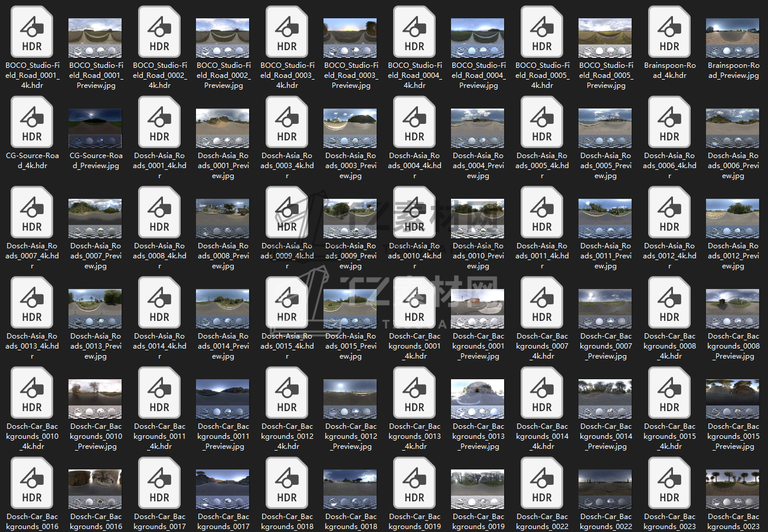Pick the Dosch-Car_Backgrounds_0007_4k.hdr HDR icon
This screenshot has width=768, height=532.
(542, 303)
